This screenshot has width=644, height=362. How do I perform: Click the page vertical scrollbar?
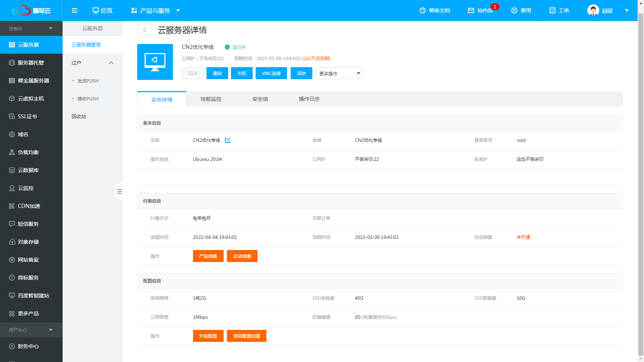point(641,185)
